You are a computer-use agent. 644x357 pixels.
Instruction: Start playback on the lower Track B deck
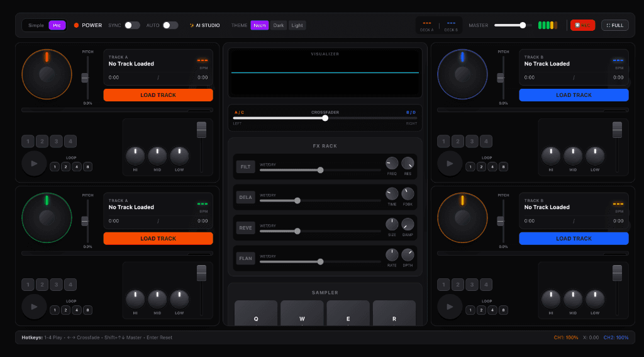pyautogui.click(x=450, y=307)
